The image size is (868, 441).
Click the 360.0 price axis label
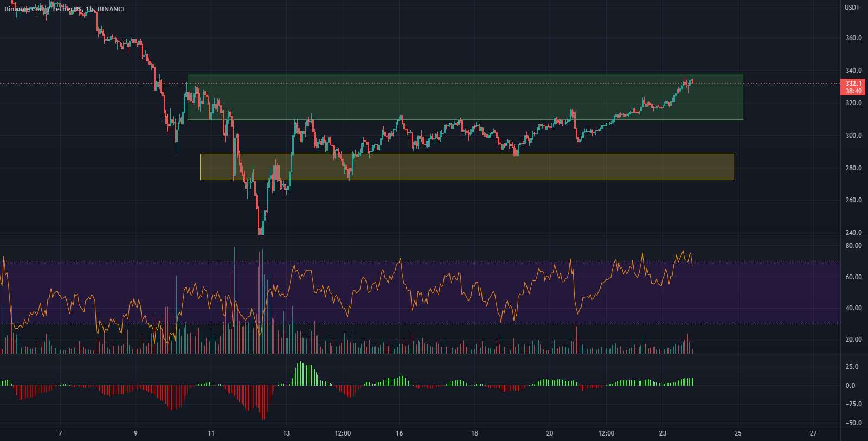click(853, 38)
